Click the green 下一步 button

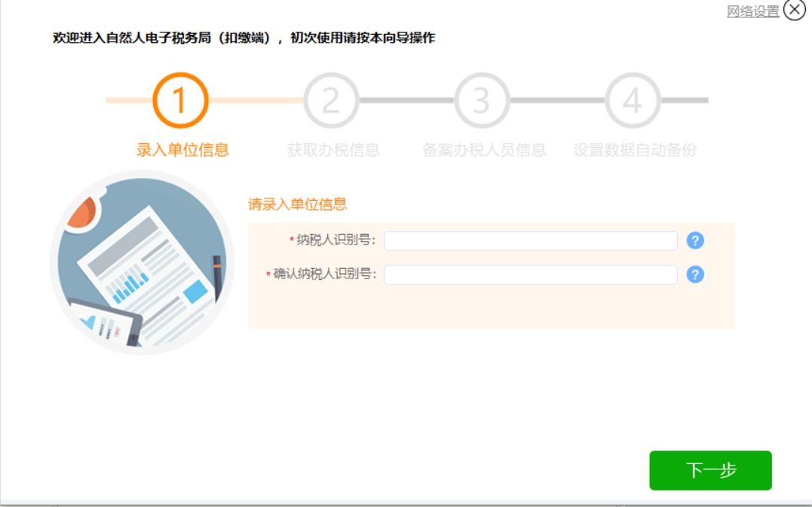[x=710, y=470]
